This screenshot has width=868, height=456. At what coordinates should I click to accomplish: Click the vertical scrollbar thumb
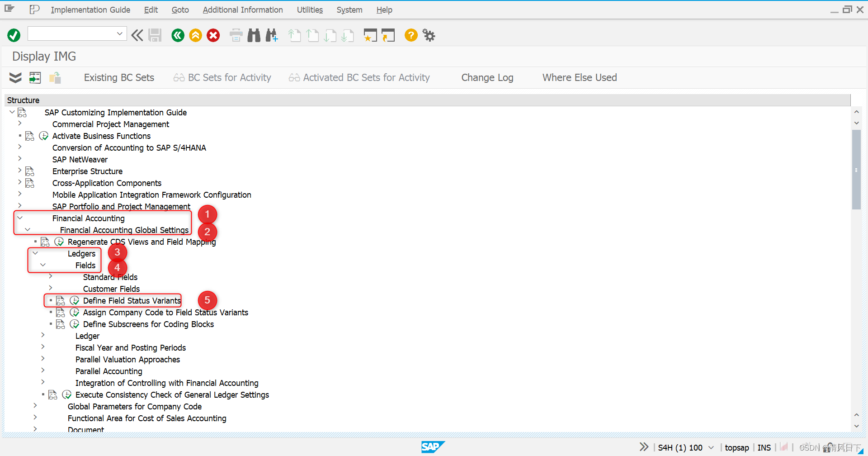click(x=856, y=170)
